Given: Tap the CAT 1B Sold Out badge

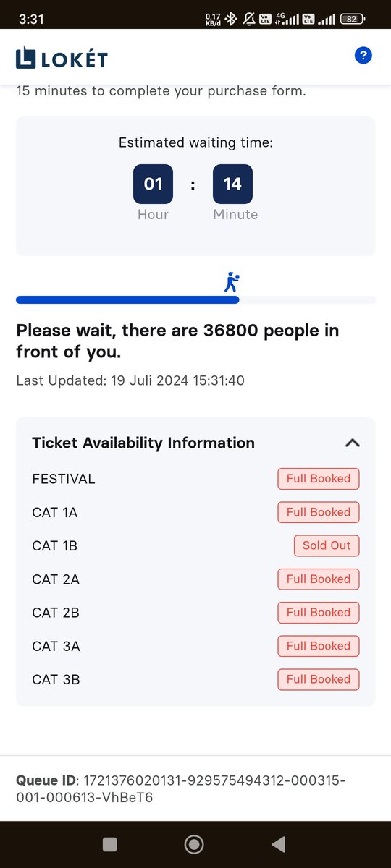Looking at the screenshot, I should 327,545.
